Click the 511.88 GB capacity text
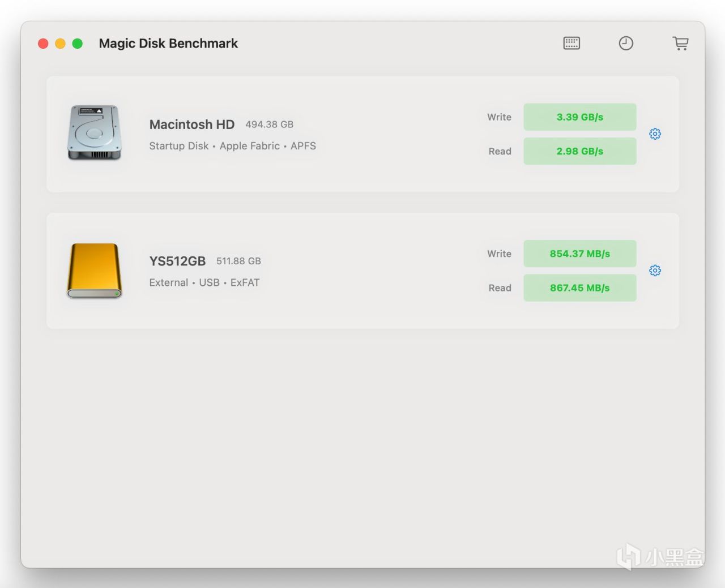 click(238, 261)
